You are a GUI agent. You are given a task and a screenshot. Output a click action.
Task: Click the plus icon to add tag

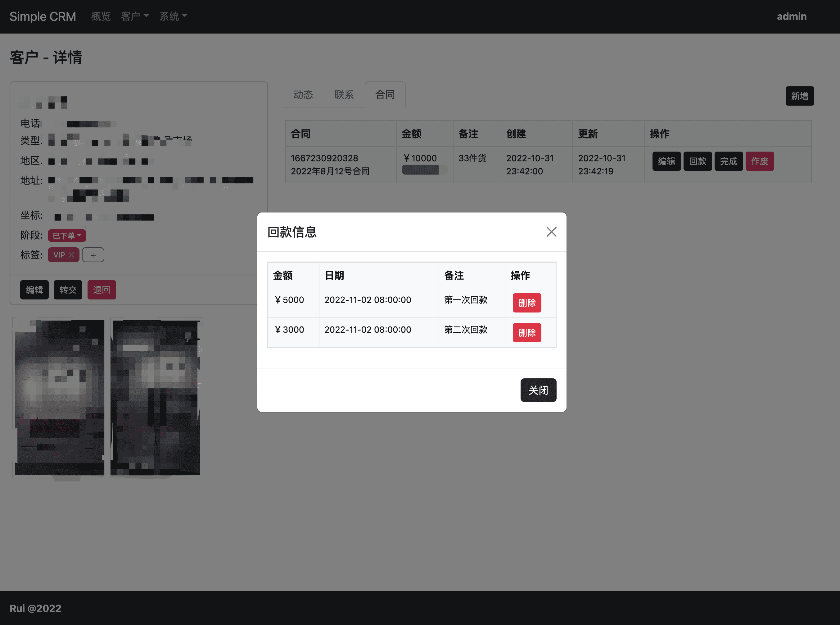93,255
